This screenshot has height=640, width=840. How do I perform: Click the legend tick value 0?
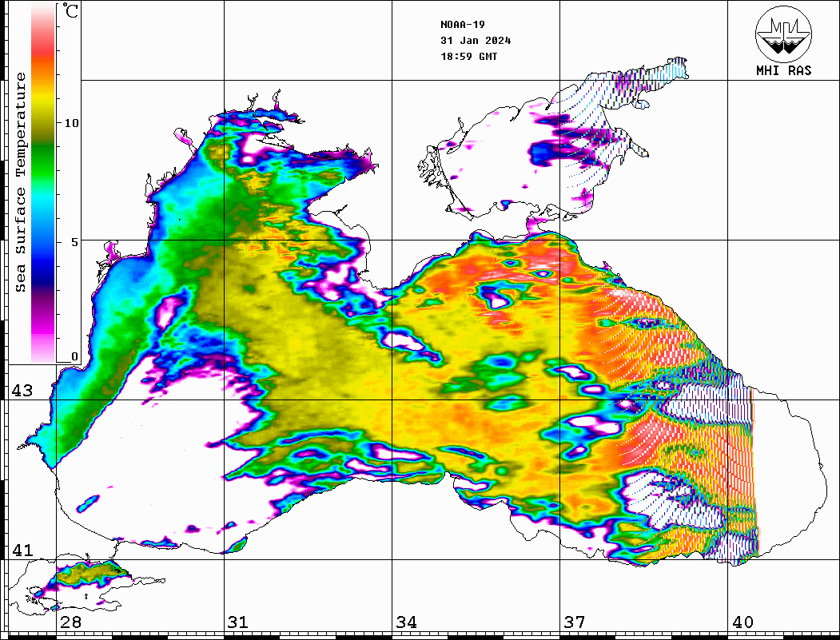coord(74,356)
